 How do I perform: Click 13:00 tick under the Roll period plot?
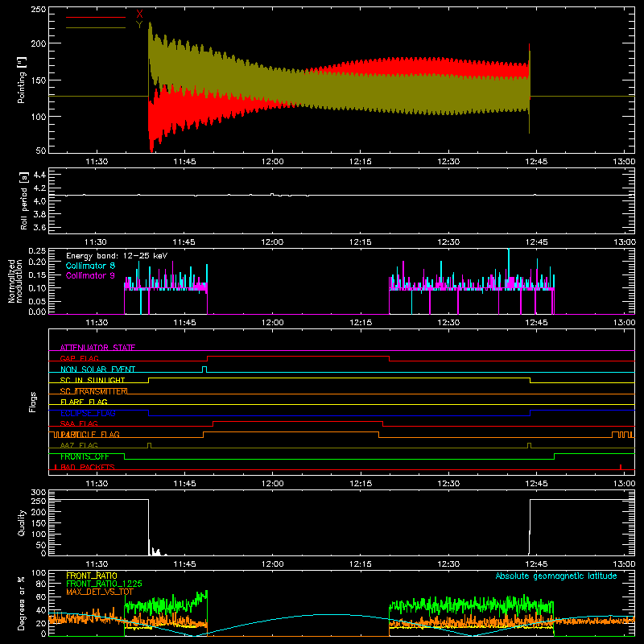(x=625, y=242)
